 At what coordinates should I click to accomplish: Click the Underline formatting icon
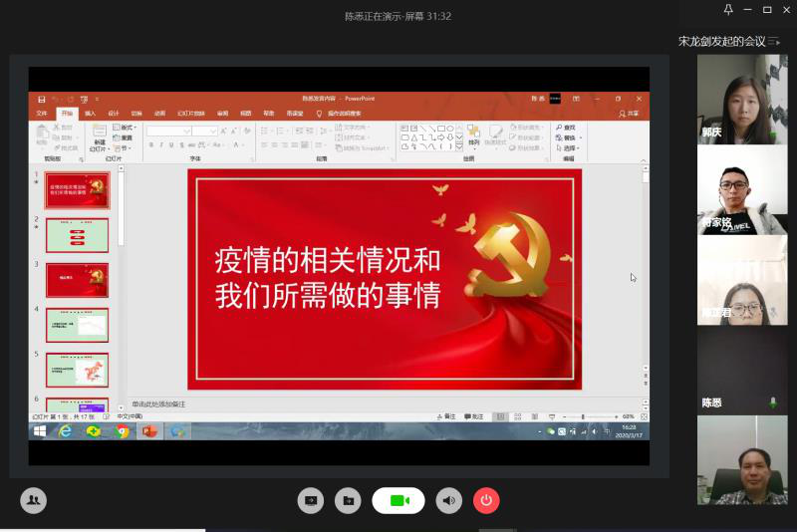pos(171,145)
